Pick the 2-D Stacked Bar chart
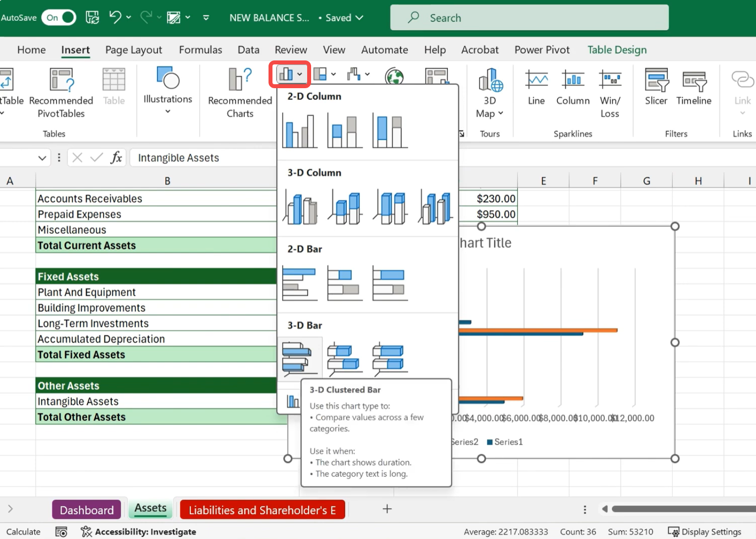756x539 pixels. [x=345, y=283]
